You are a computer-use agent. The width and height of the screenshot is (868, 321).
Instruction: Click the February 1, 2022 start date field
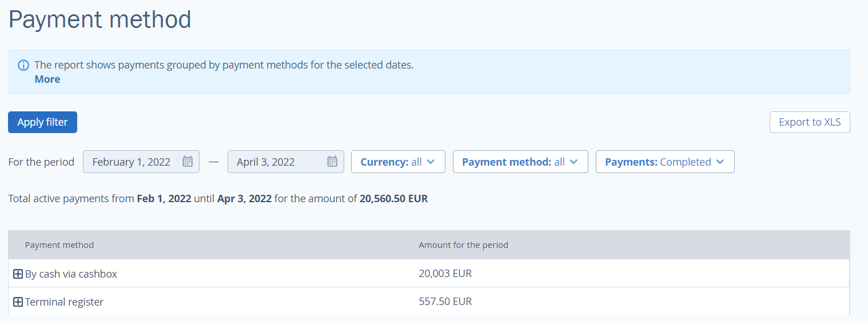click(x=141, y=162)
